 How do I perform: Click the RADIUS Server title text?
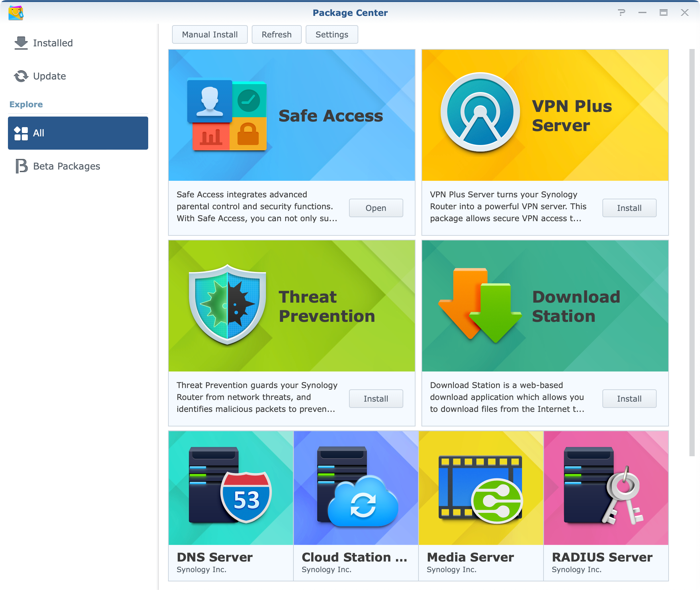tap(602, 557)
